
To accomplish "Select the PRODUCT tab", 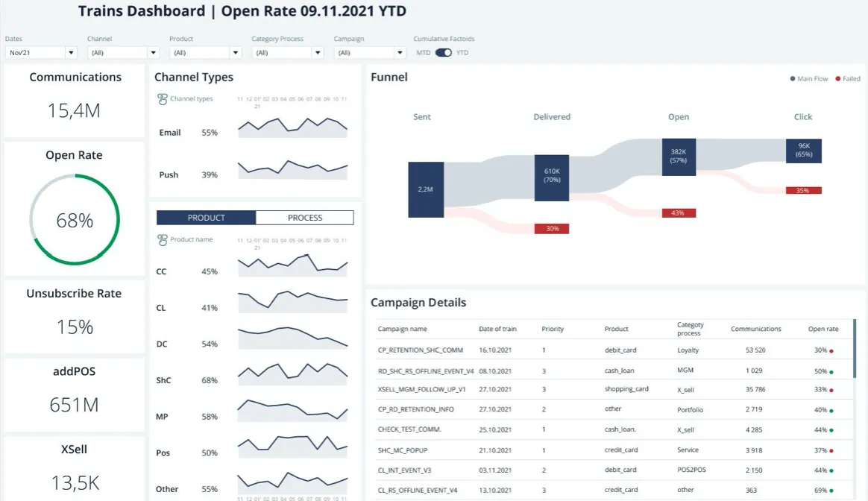I will [206, 218].
